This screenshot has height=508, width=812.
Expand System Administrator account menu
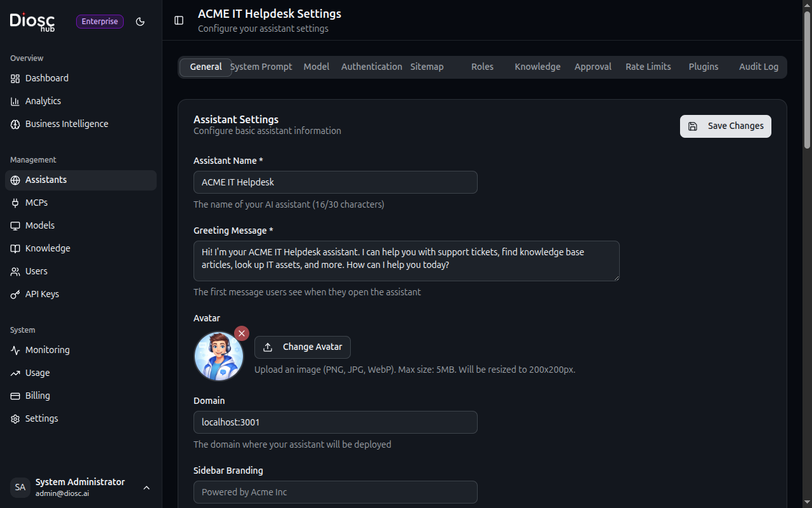pyautogui.click(x=147, y=488)
